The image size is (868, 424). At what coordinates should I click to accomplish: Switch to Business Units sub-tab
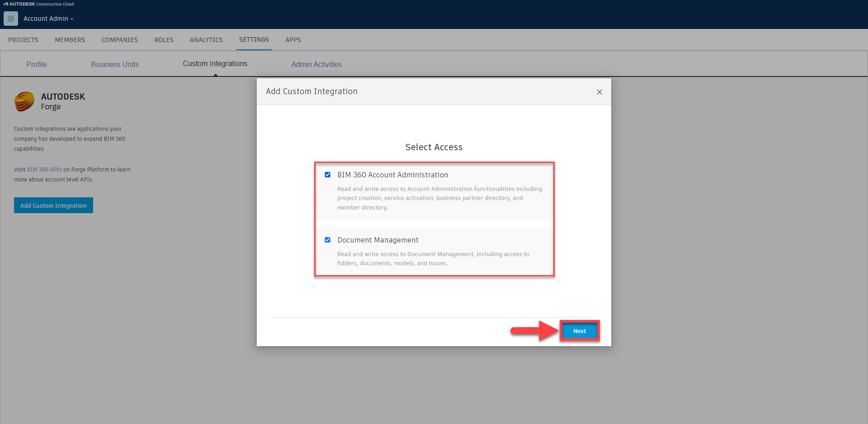(115, 64)
